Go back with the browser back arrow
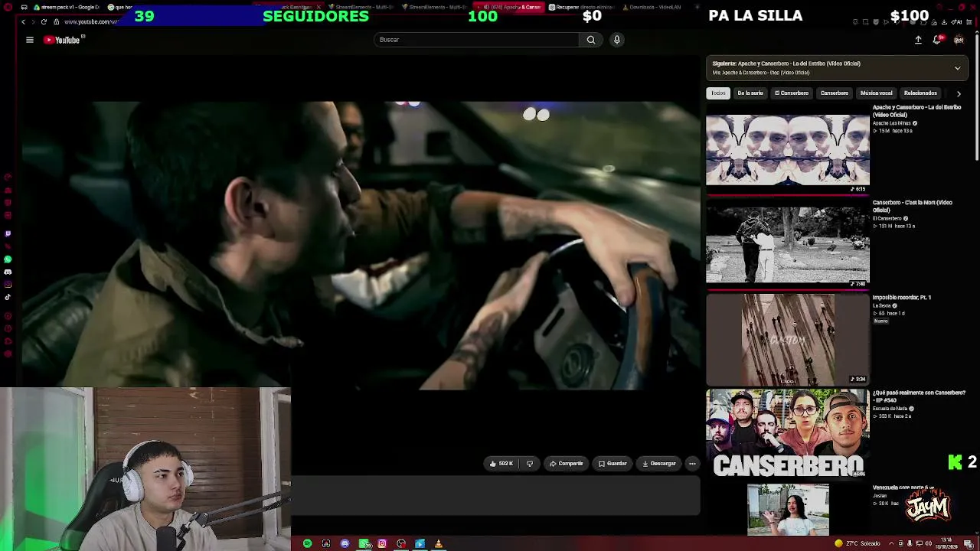Viewport: 980px width, 551px height. coord(23,21)
